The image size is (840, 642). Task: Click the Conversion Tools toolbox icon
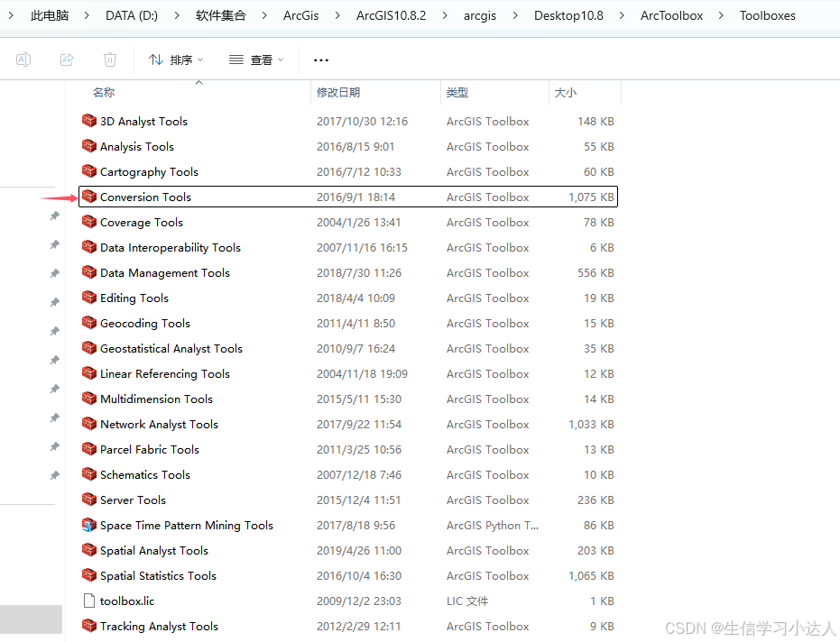point(89,196)
